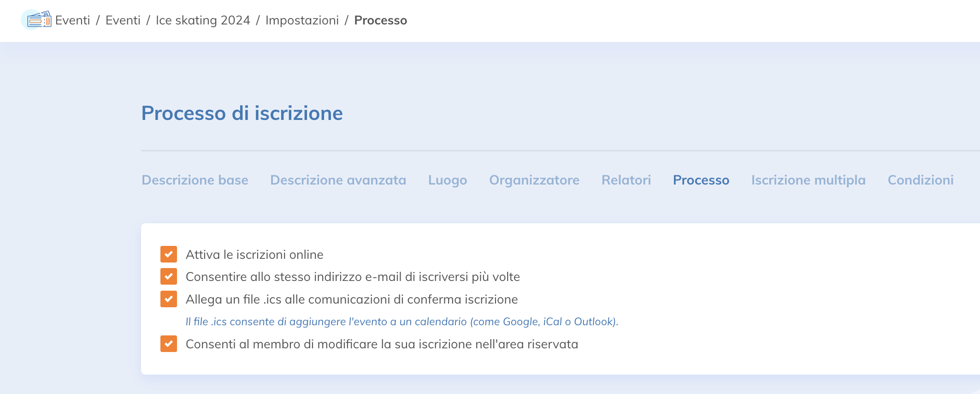Uncheck member can modify registration checkbox
The image size is (980, 394).
[169, 344]
